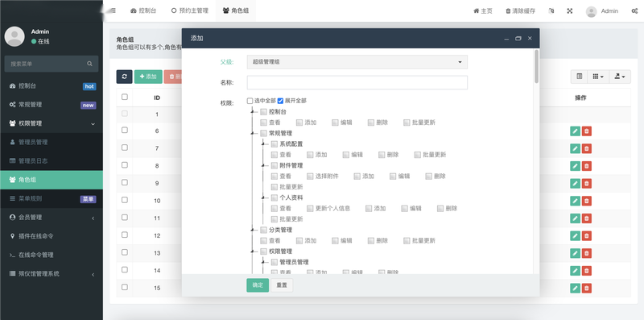Open 在线命令管理 in sidebar
Image resolution: width=644 pixels, height=320 pixels.
52,255
